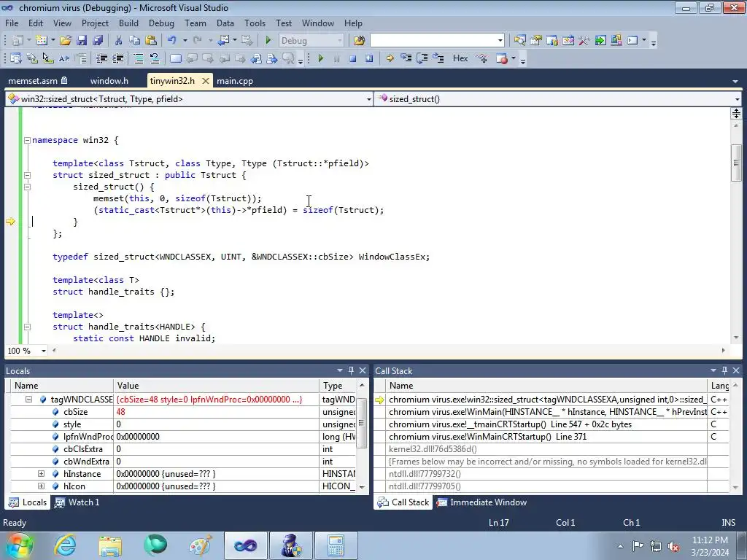Click the Cut scissors icon
This screenshot has width=747, height=560.
click(119, 41)
